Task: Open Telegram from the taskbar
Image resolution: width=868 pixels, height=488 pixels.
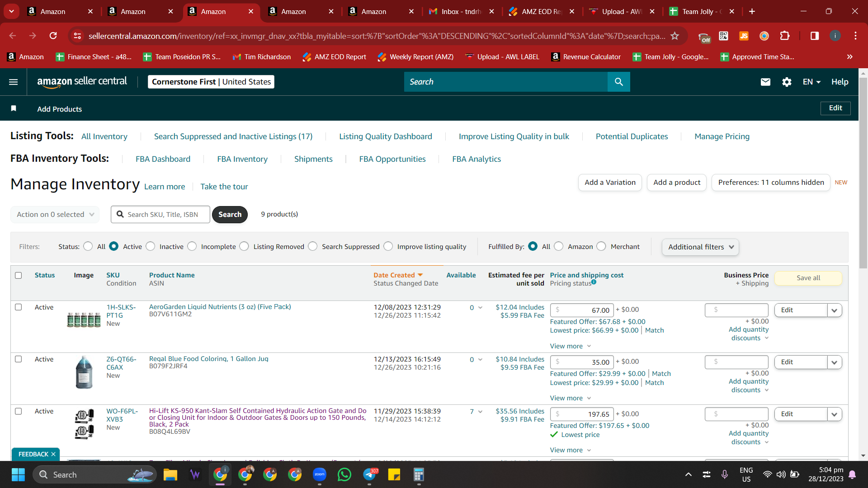Action: [370, 474]
